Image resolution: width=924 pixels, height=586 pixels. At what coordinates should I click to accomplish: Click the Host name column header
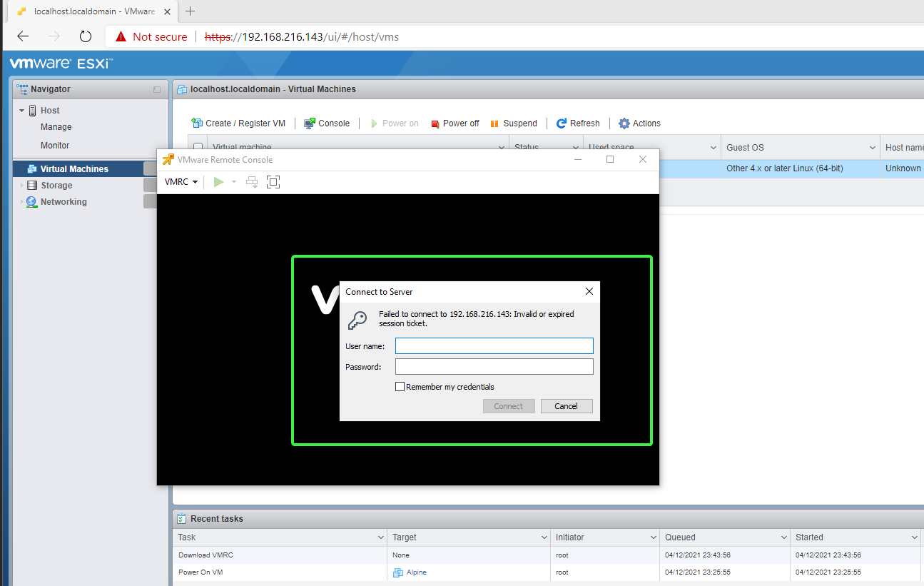tap(903, 148)
